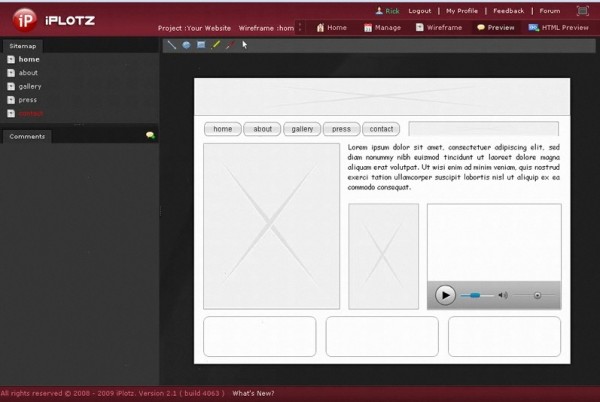Click the Logout link
This screenshot has height=402, width=600.
(x=419, y=11)
